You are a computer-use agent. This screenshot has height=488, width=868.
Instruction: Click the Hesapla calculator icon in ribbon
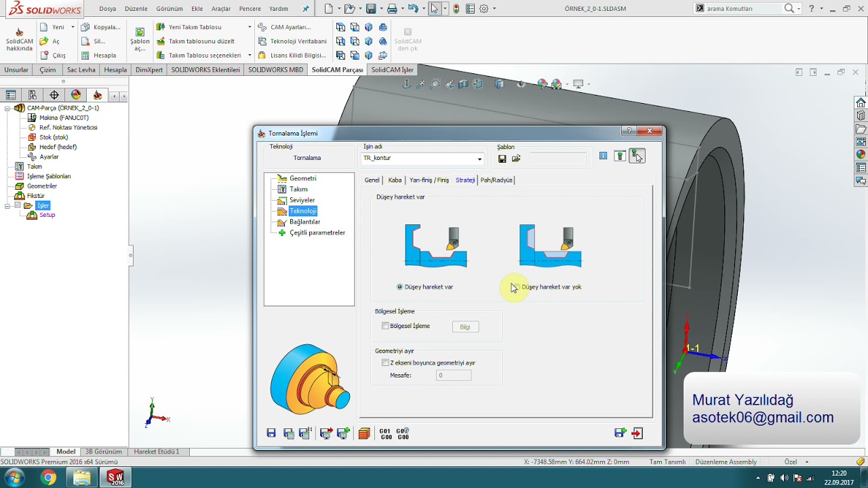[x=85, y=56]
